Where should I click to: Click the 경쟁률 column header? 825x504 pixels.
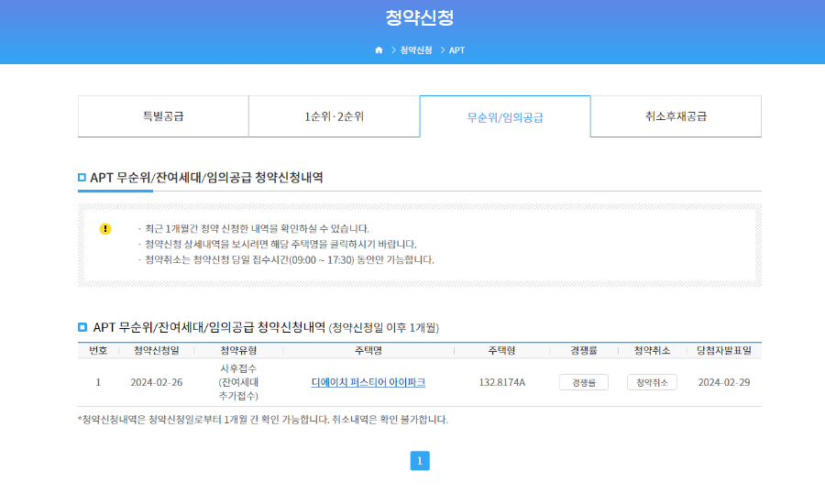[x=584, y=350]
